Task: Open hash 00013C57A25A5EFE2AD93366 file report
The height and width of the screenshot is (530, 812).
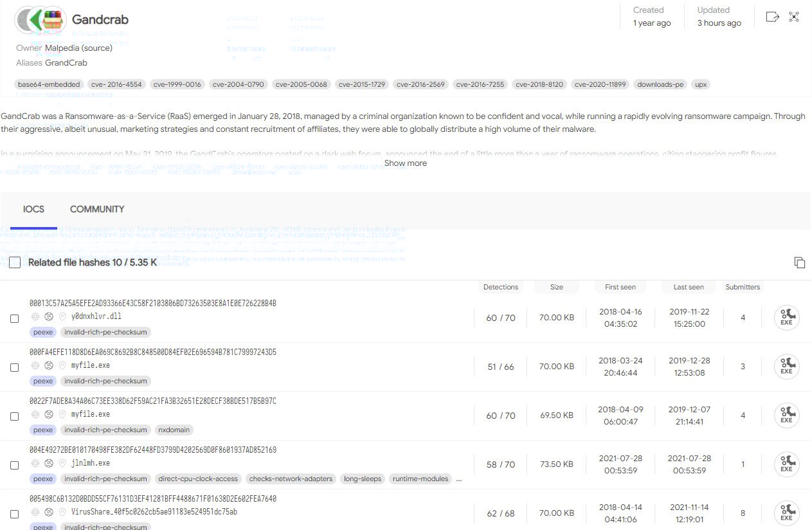Action: pyautogui.click(x=153, y=304)
